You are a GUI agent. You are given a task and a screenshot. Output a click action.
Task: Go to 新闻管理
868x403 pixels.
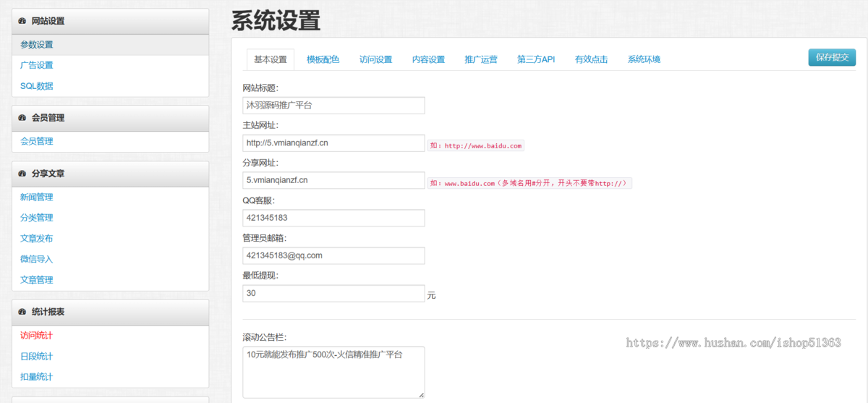[36, 198]
